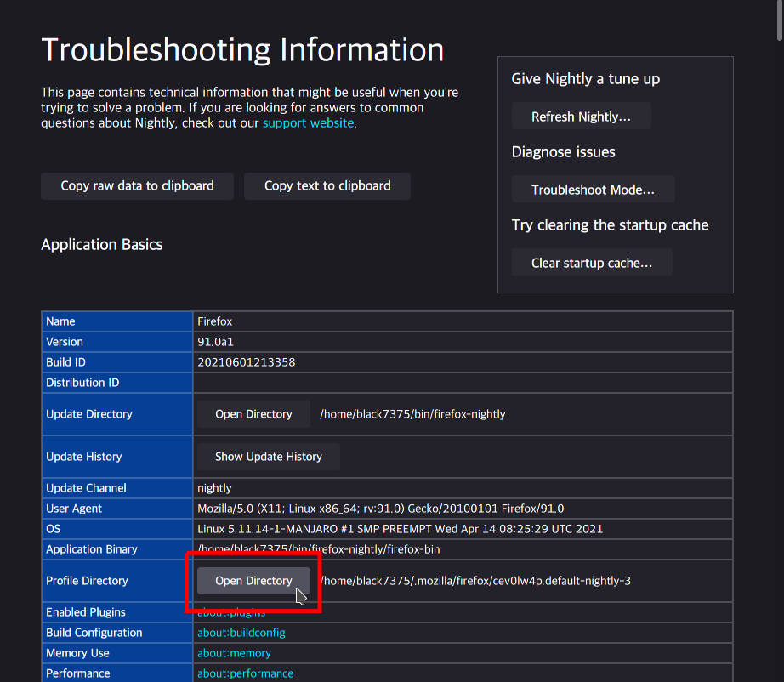Image resolution: width=784 pixels, height=682 pixels.
Task: Open about:performance link
Action: 246,673
